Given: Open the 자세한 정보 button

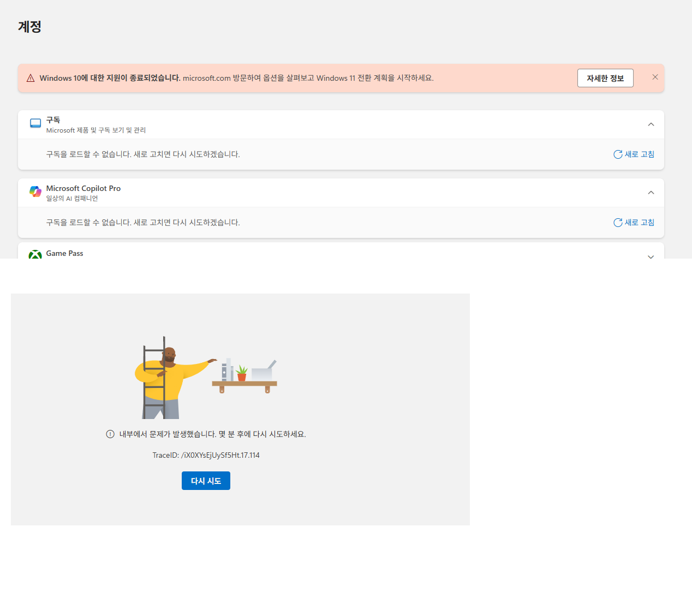Looking at the screenshot, I should (x=605, y=78).
